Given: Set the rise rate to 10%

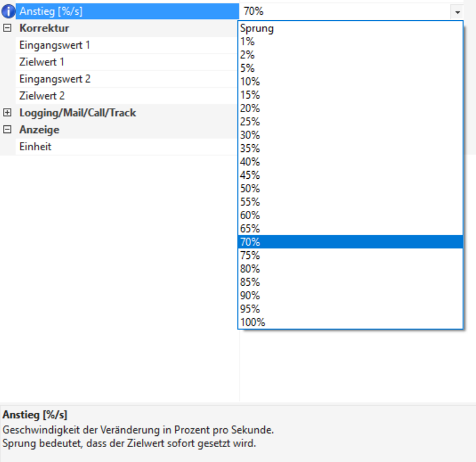Looking at the screenshot, I should coord(250,81).
